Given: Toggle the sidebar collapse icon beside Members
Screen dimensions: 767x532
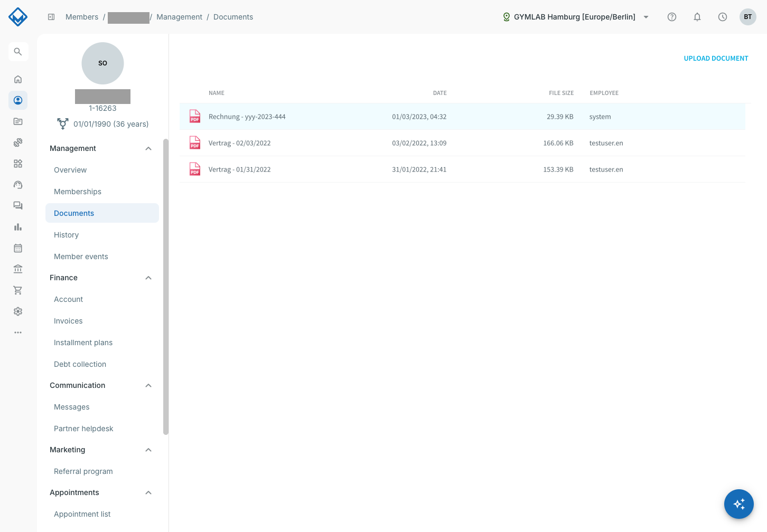Looking at the screenshot, I should pyautogui.click(x=51, y=17).
